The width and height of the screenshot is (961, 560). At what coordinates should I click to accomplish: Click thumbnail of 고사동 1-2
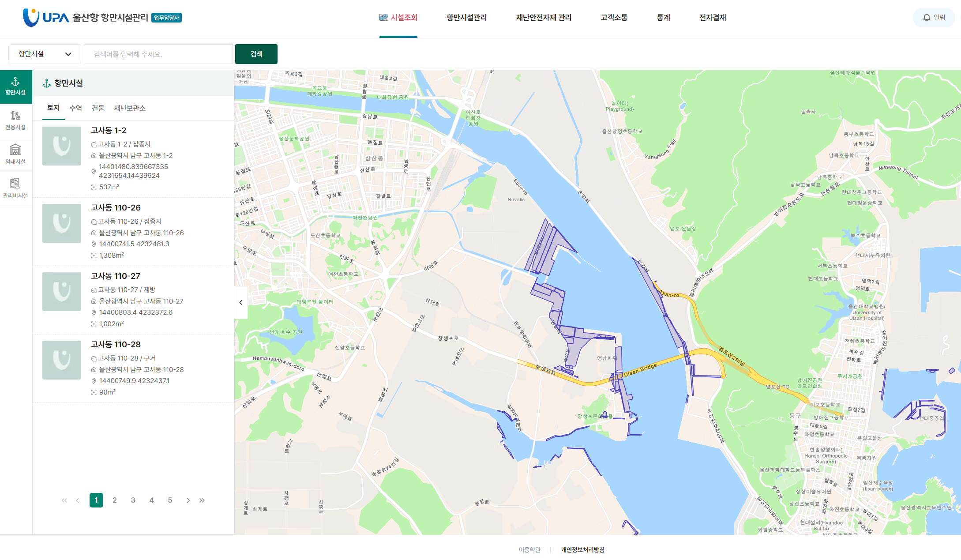tap(62, 146)
